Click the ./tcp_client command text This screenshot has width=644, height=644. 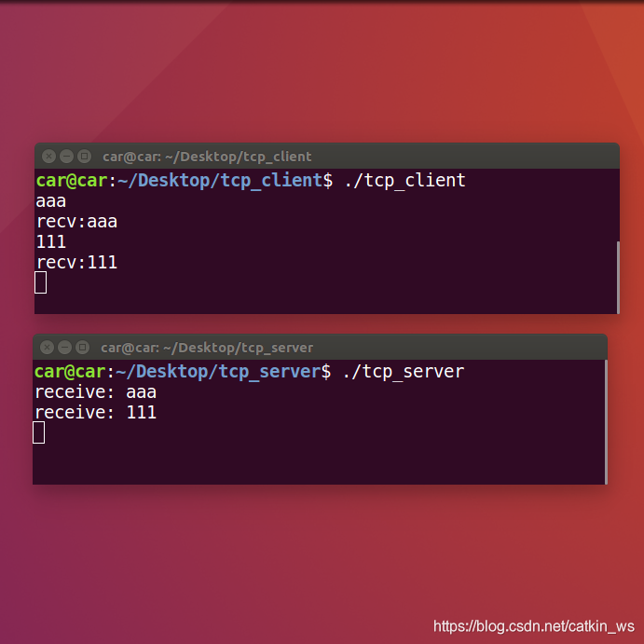405,181
